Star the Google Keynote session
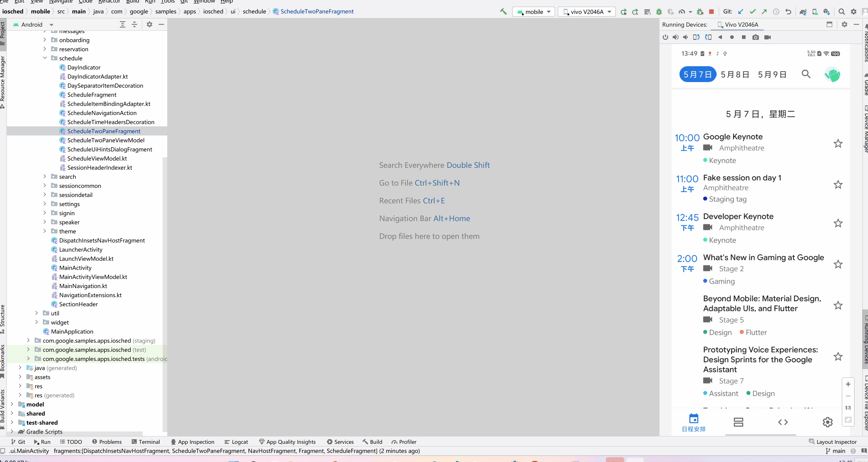The image size is (868, 462). click(x=838, y=144)
